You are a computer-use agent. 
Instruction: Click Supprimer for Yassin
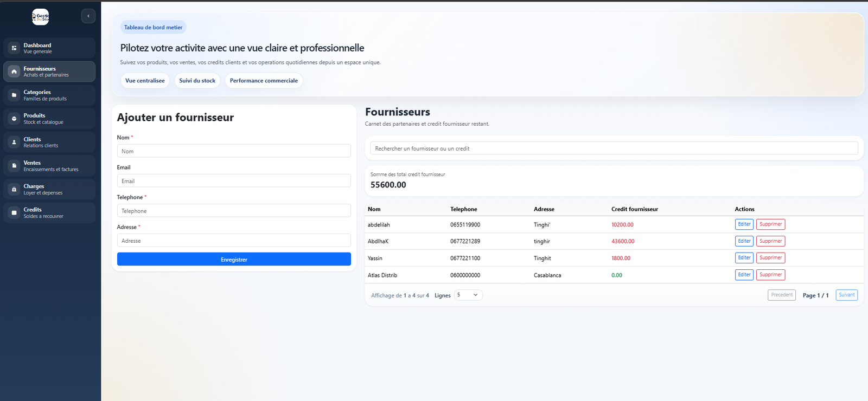click(x=771, y=258)
